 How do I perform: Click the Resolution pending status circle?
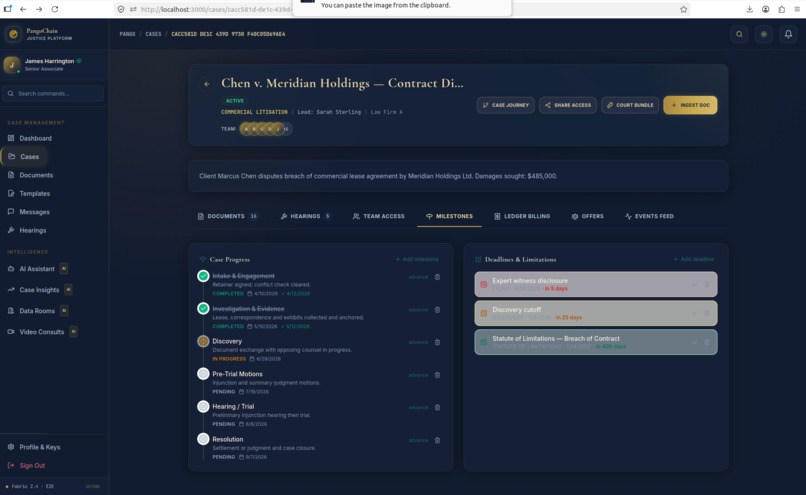point(204,439)
